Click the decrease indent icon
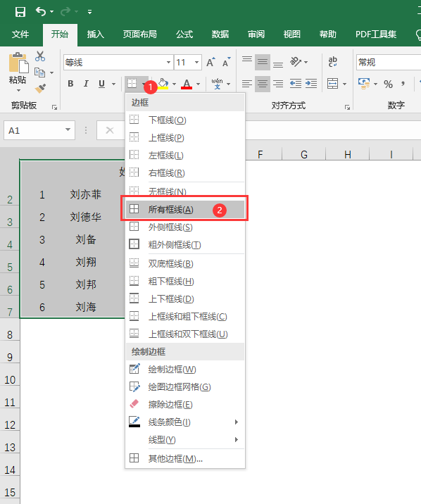This screenshot has width=421, height=504. point(296,84)
